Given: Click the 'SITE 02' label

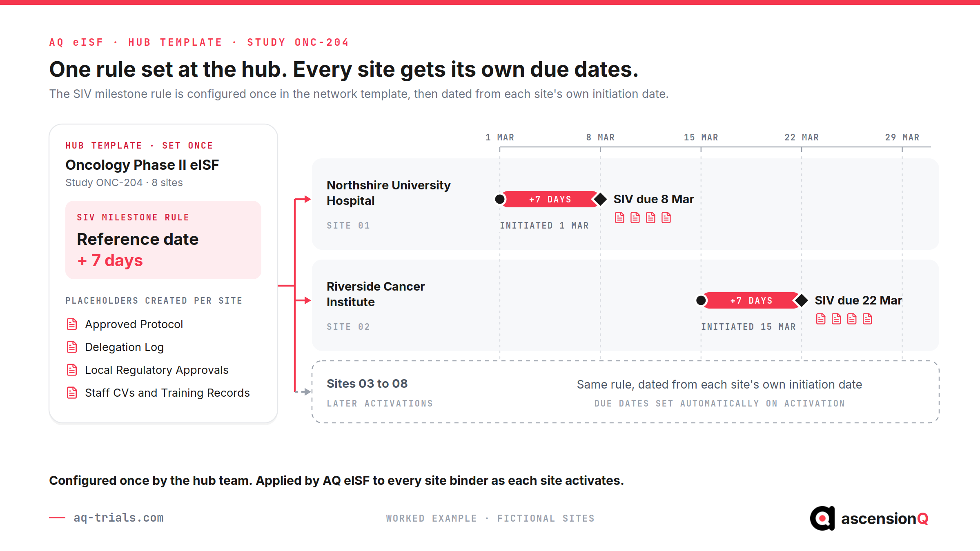Looking at the screenshot, I should 348,327.
